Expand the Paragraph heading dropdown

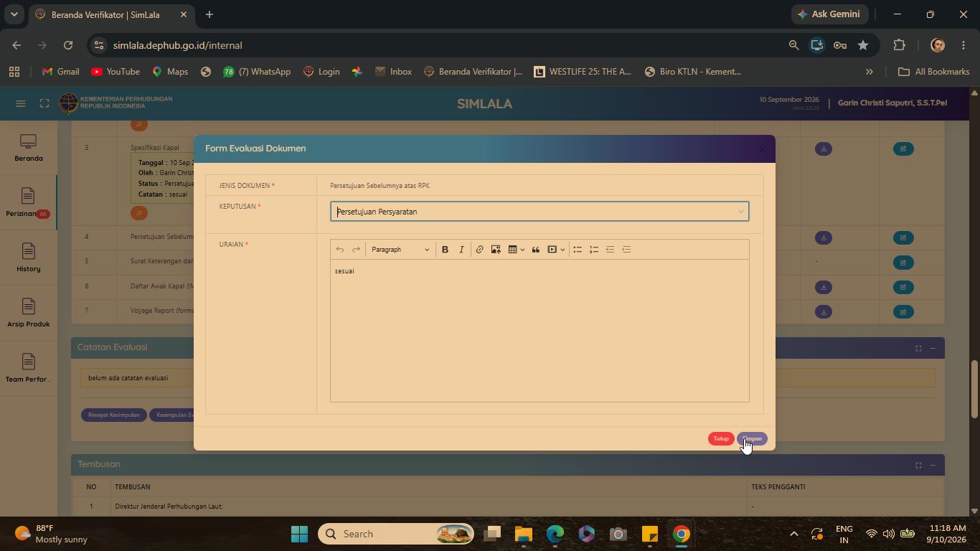400,250
